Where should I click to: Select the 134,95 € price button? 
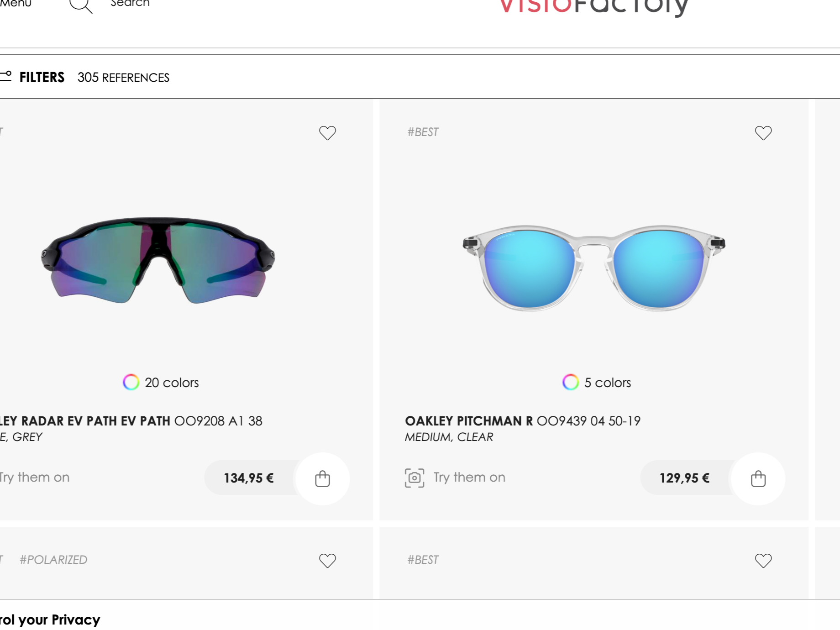point(249,478)
